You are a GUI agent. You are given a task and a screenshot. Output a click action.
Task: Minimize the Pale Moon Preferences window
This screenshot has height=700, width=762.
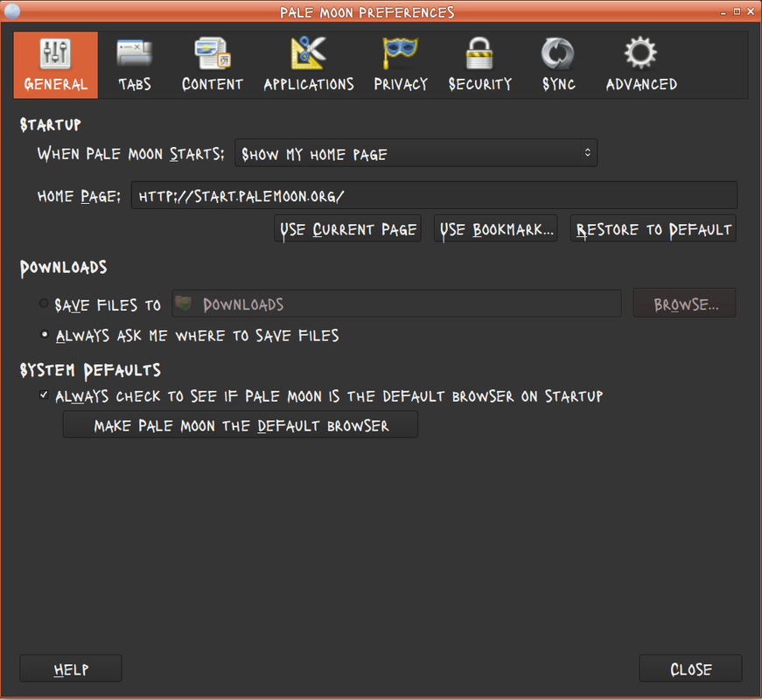[x=724, y=12]
